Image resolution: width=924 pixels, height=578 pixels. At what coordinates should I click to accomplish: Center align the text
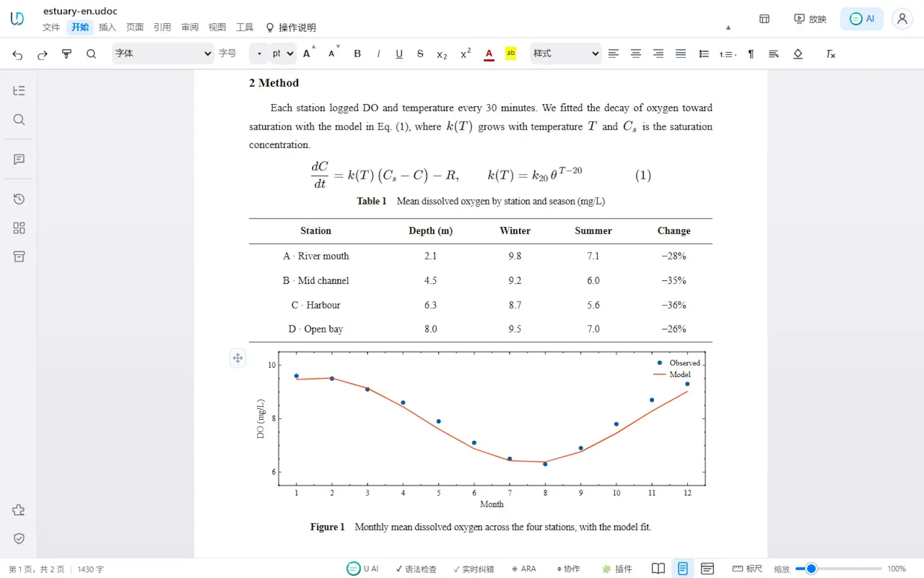click(x=636, y=54)
